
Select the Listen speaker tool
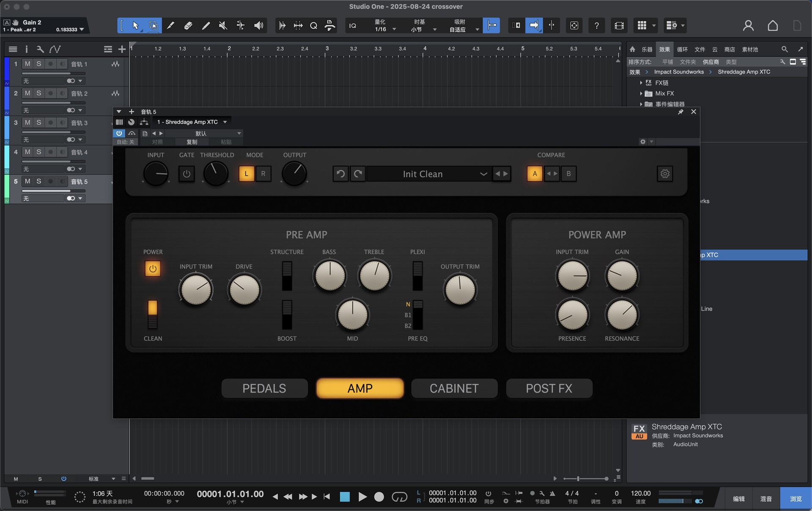pos(258,26)
